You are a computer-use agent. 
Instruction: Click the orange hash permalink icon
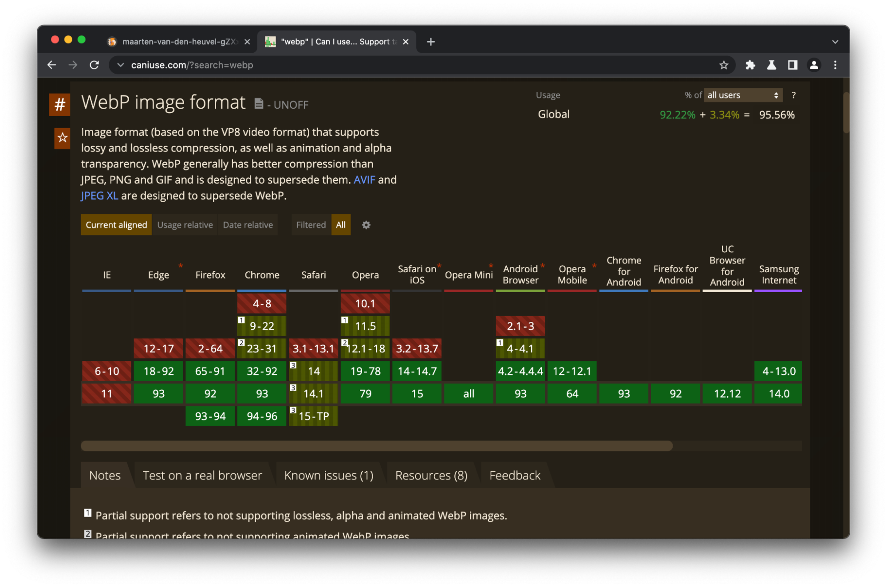59,105
